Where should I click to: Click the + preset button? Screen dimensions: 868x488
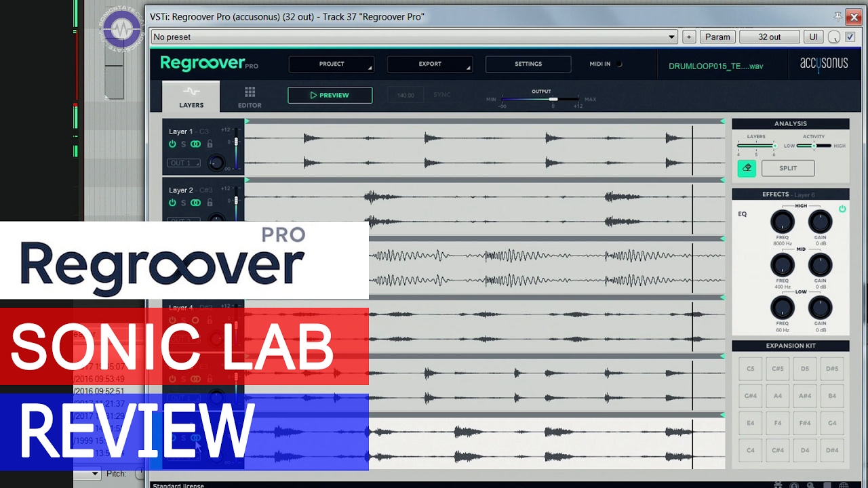[x=689, y=37]
